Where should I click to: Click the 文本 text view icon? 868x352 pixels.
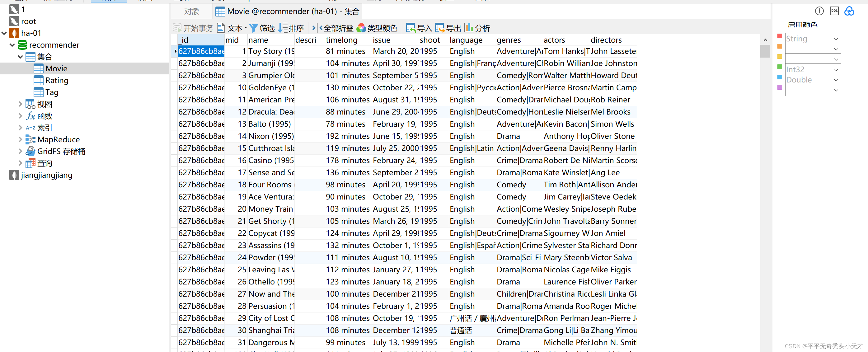(x=221, y=28)
